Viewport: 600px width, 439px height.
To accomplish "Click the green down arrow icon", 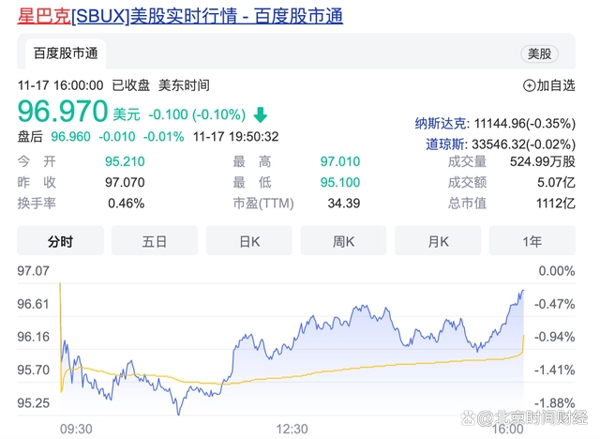I will pos(261,114).
